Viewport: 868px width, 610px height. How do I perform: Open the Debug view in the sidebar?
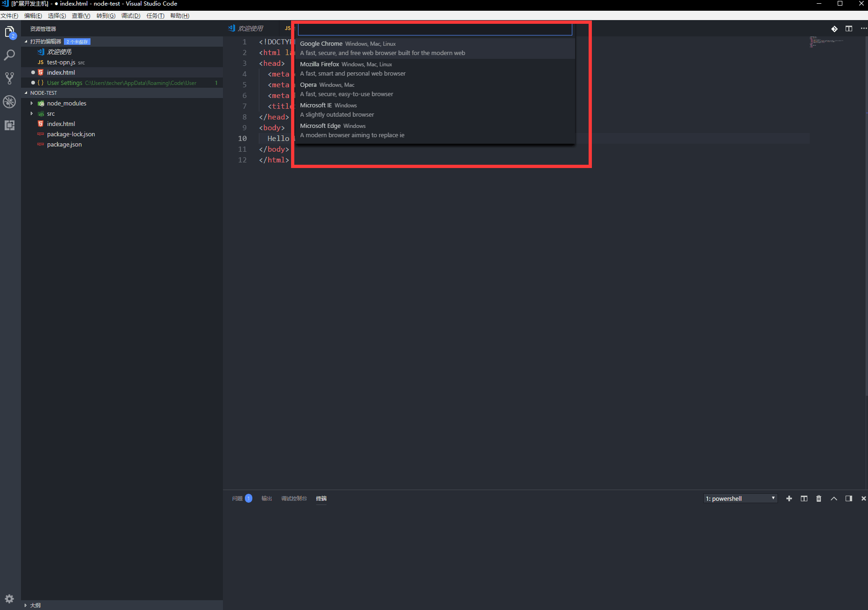(9, 102)
